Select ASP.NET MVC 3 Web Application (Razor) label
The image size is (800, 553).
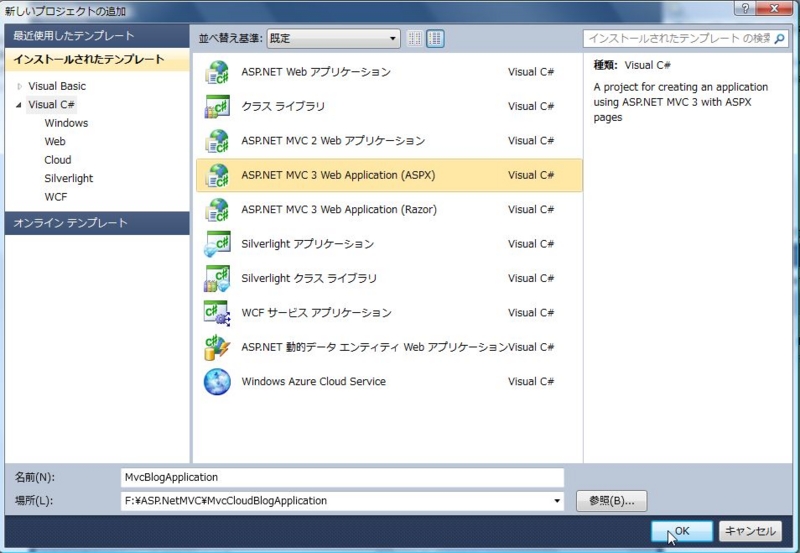(339, 210)
